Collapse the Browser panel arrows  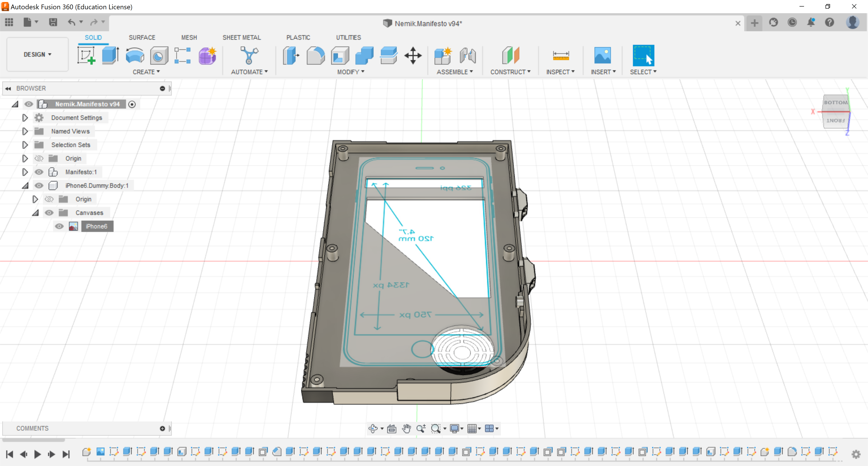pyautogui.click(x=8, y=88)
